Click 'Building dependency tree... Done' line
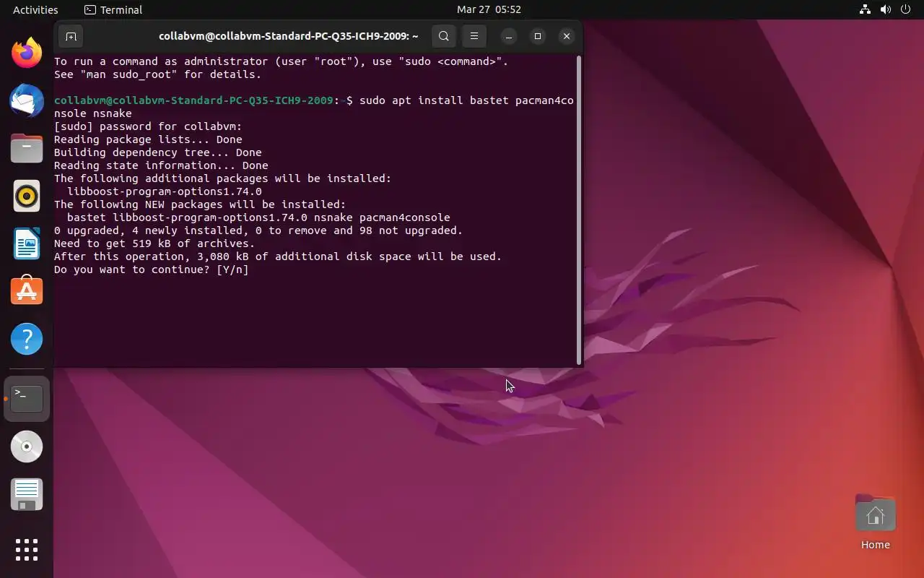 (157, 152)
